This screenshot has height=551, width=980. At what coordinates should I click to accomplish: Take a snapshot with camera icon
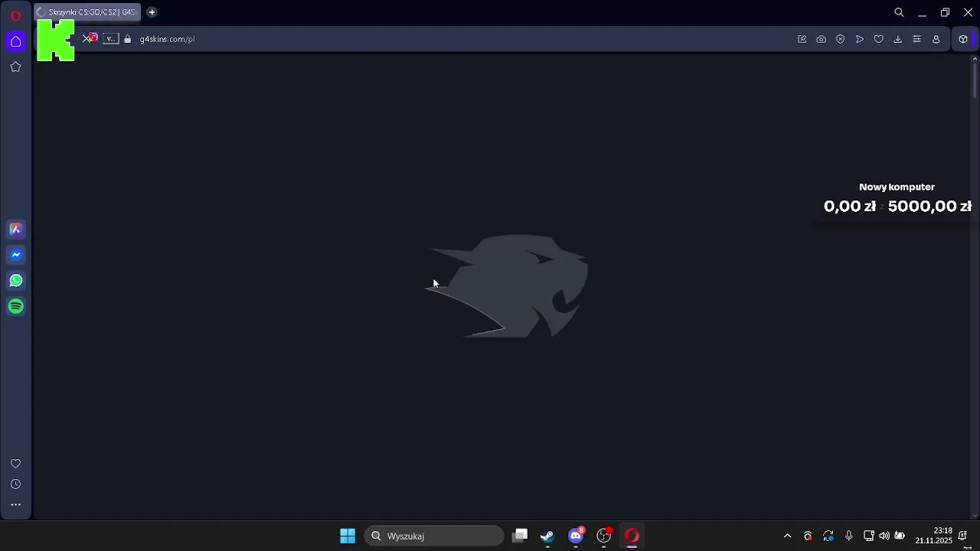pos(822,39)
